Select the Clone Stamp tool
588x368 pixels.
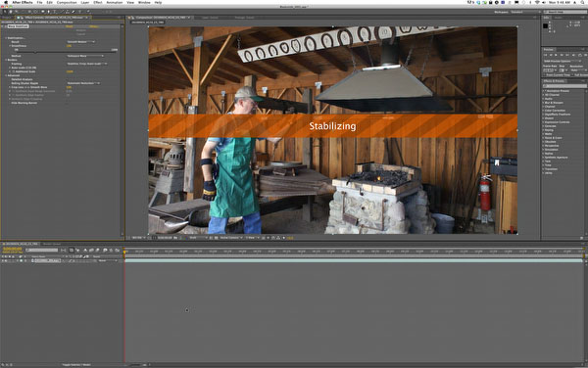[x=68, y=12]
